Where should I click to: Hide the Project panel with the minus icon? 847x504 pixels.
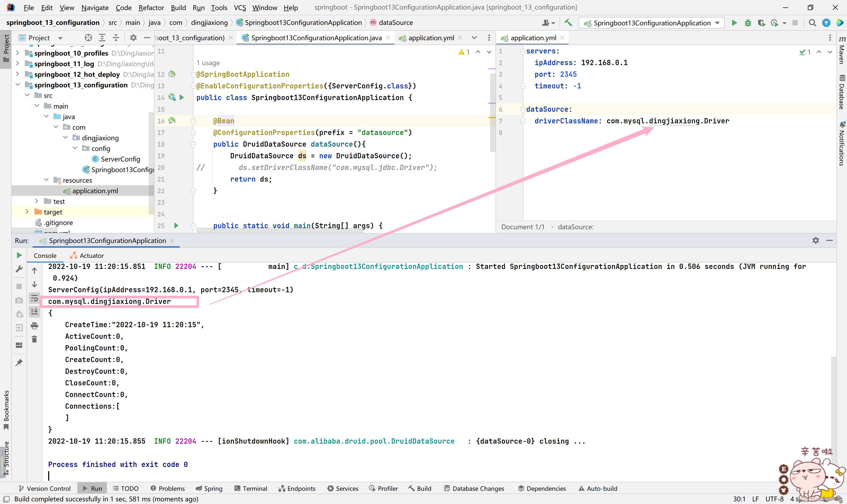[x=147, y=38]
